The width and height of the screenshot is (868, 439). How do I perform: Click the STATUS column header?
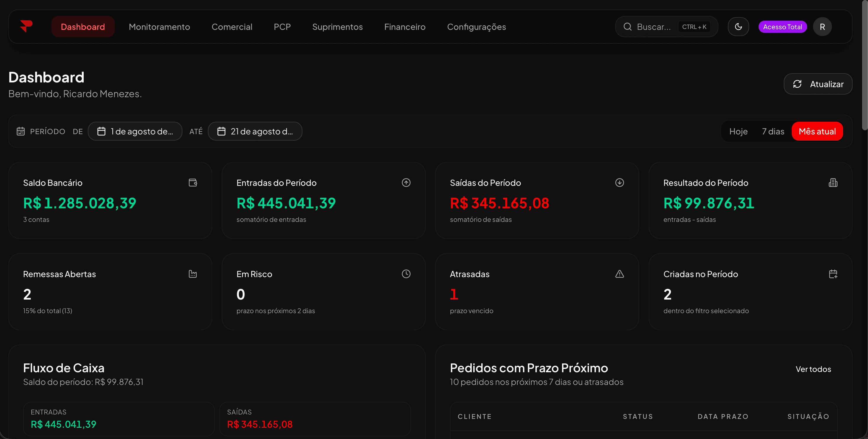[x=637, y=417]
